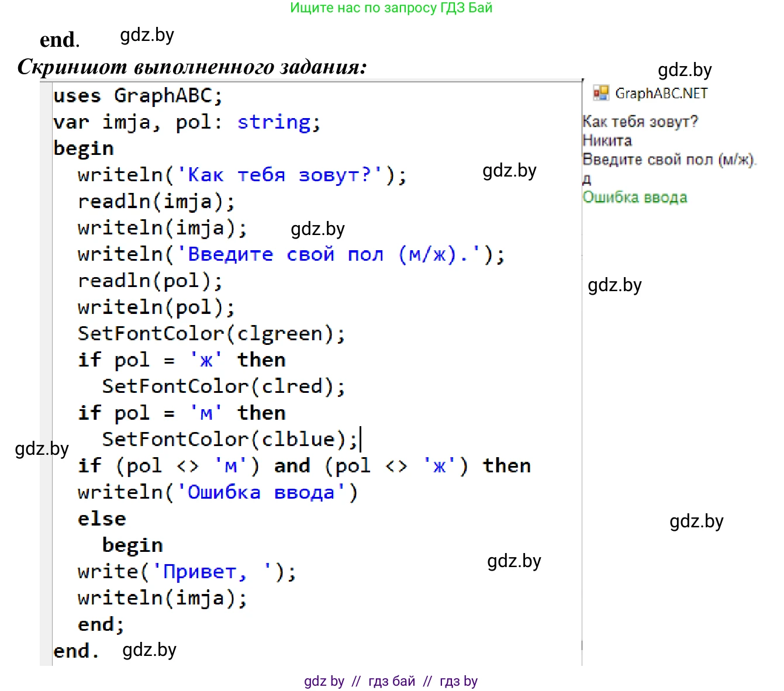The height and width of the screenshot is (691, 784).
Task: Click the 'uses GraphABC;' code line
Action: coord(138,96)
